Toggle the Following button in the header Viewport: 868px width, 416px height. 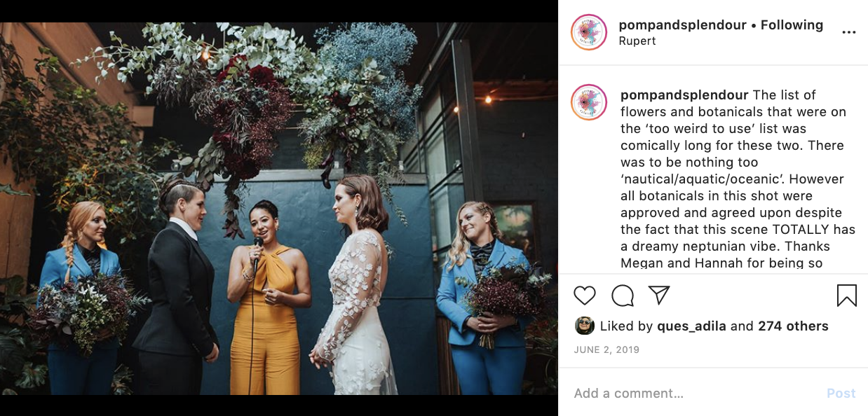click(792, 25)
